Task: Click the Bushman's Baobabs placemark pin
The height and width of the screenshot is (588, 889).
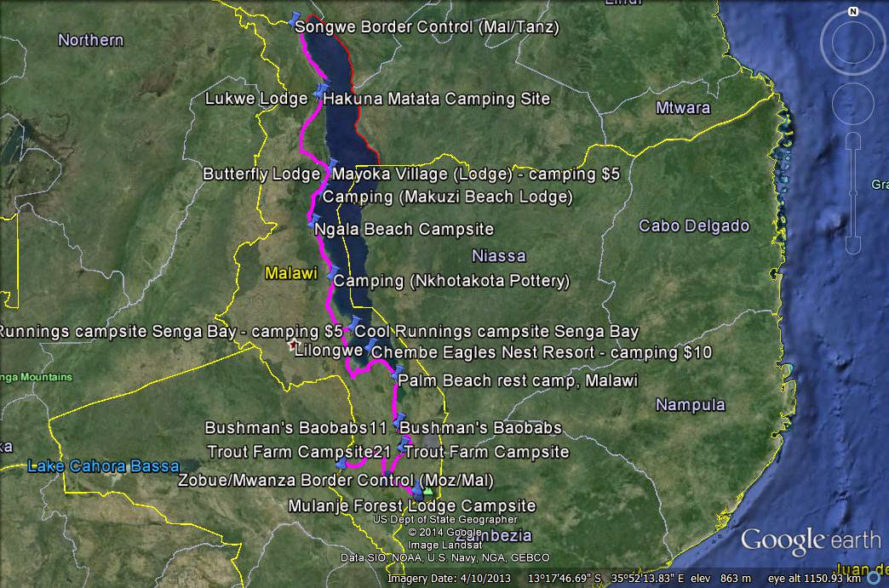Action: [x=399, y=420]
